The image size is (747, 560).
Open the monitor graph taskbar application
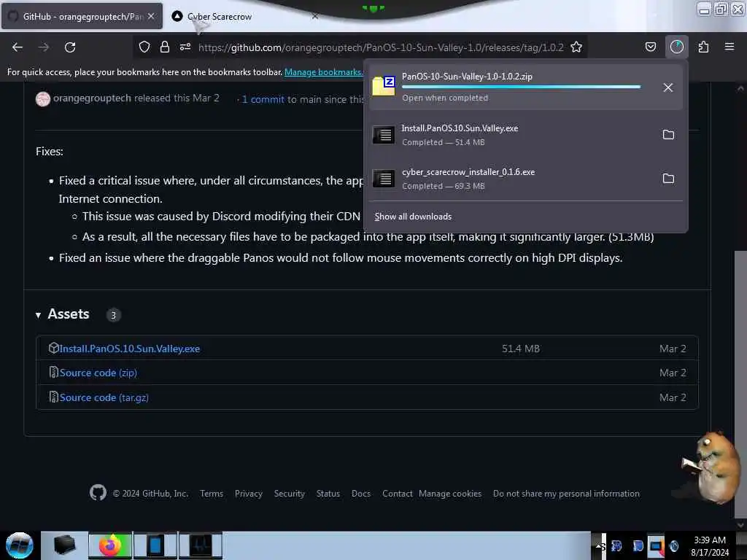pyautogui.click(x=201, y=545)
